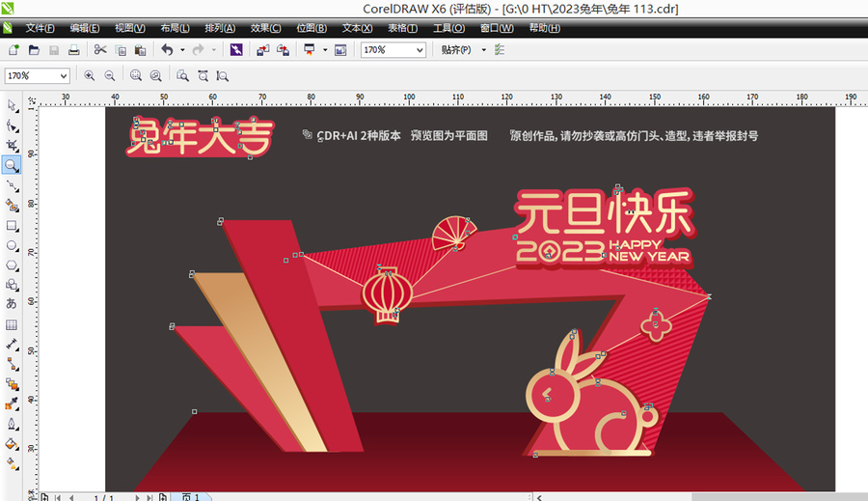Open the 编辑(E) menu
This screenshot has width=868, height=501.
[x=85, y=28]
